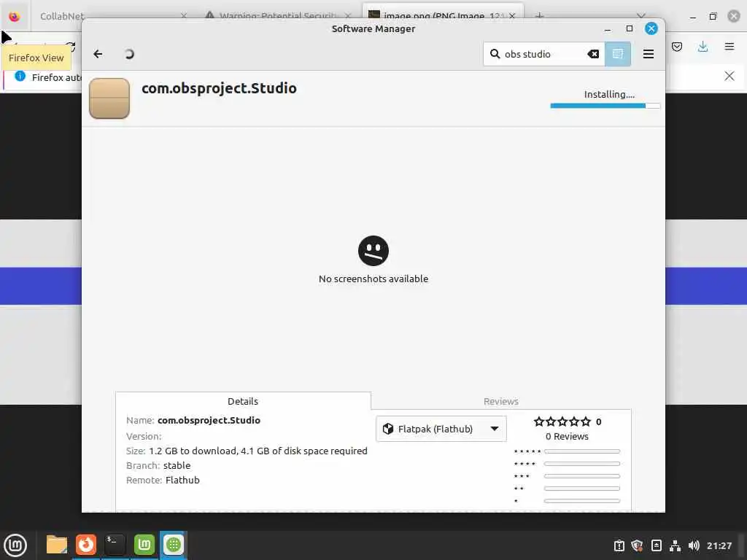Close the CollabNet Firefox tab
The height and width of the screenshot is (560, 747).
[x=184, y=16]
